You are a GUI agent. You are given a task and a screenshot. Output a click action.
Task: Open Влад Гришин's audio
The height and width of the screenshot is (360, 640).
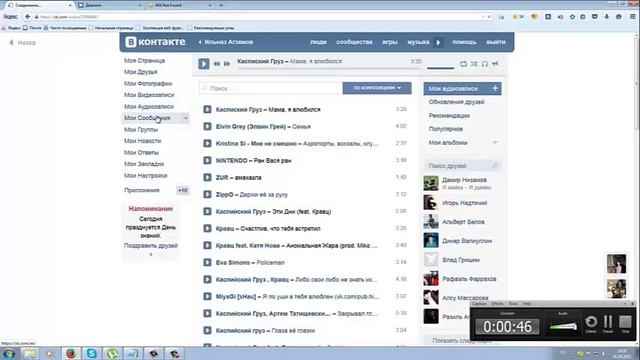[461, 260]
